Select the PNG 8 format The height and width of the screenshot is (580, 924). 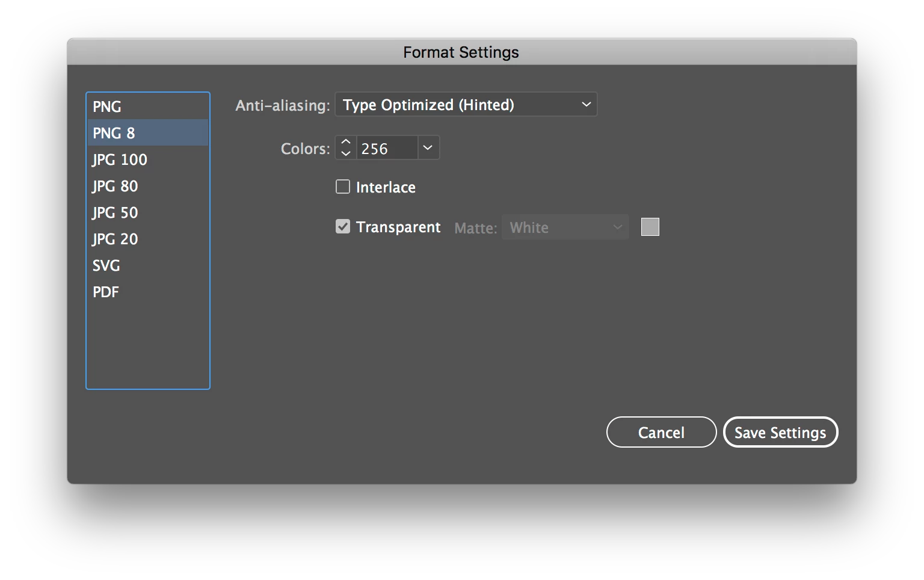[148, 133]
